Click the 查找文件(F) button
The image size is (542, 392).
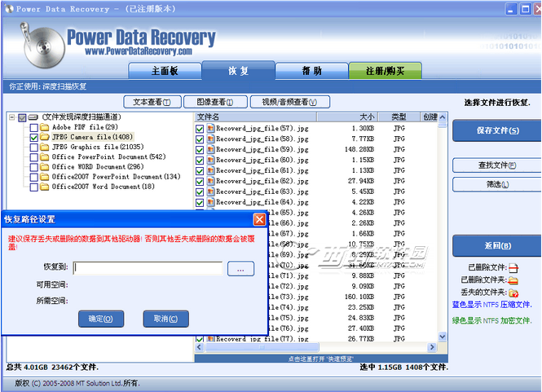pos(497,165)
